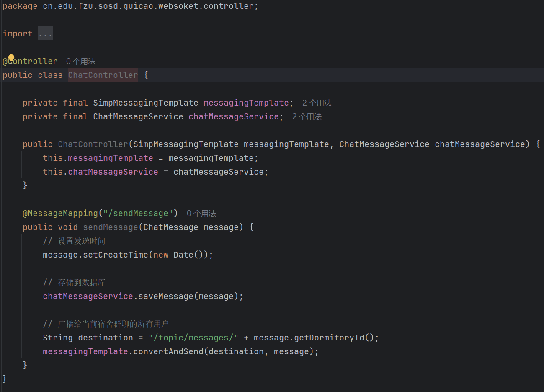Open usages hint beside @Controller annotation
The image size is (544, 392).
click(x=81, y=62)
